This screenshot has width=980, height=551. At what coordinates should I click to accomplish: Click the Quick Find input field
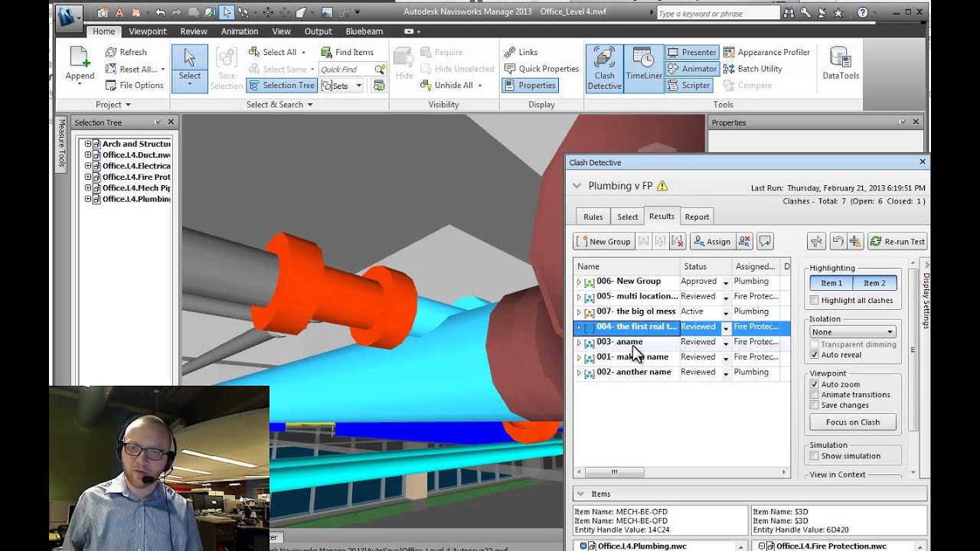point(347,69)
